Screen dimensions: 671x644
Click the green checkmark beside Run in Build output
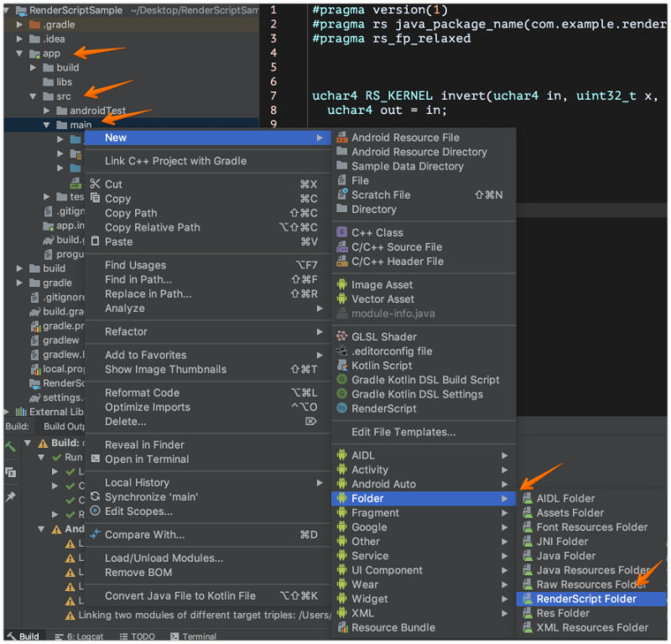tap(55, 457)
